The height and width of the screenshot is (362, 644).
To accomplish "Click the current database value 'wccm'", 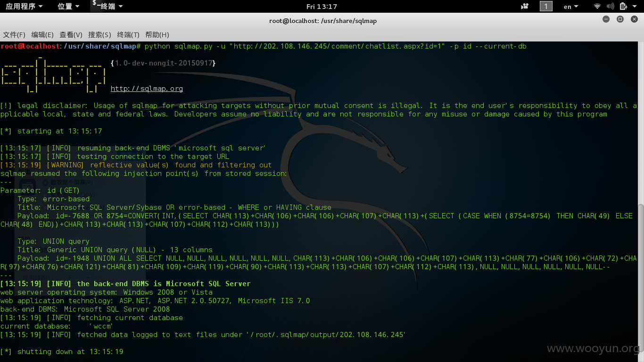I will 100,326.
